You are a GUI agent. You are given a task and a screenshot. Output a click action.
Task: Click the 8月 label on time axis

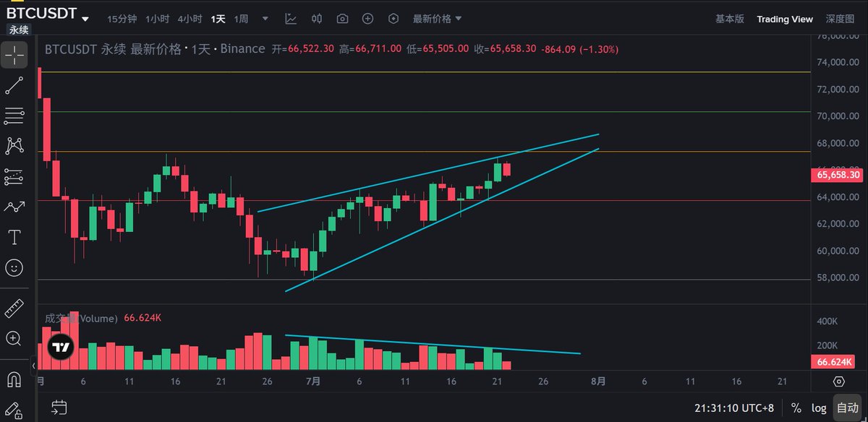point(598,381)
